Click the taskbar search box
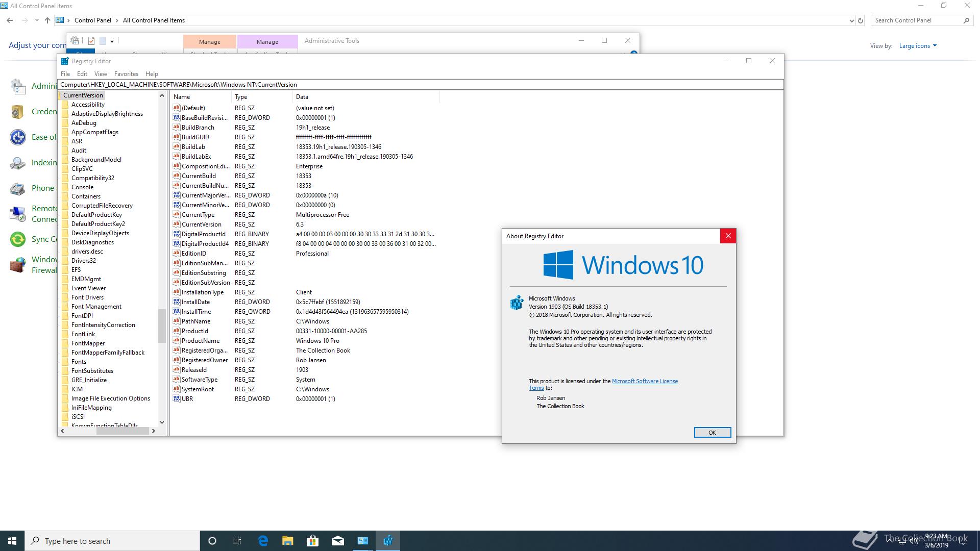The image size is (980, 551). tap(112, 541)
